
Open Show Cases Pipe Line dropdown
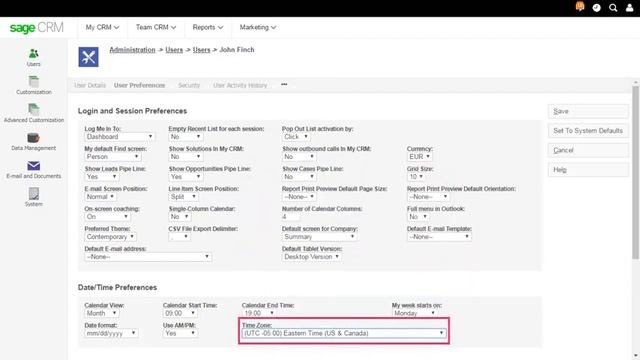tap(299, 177)
